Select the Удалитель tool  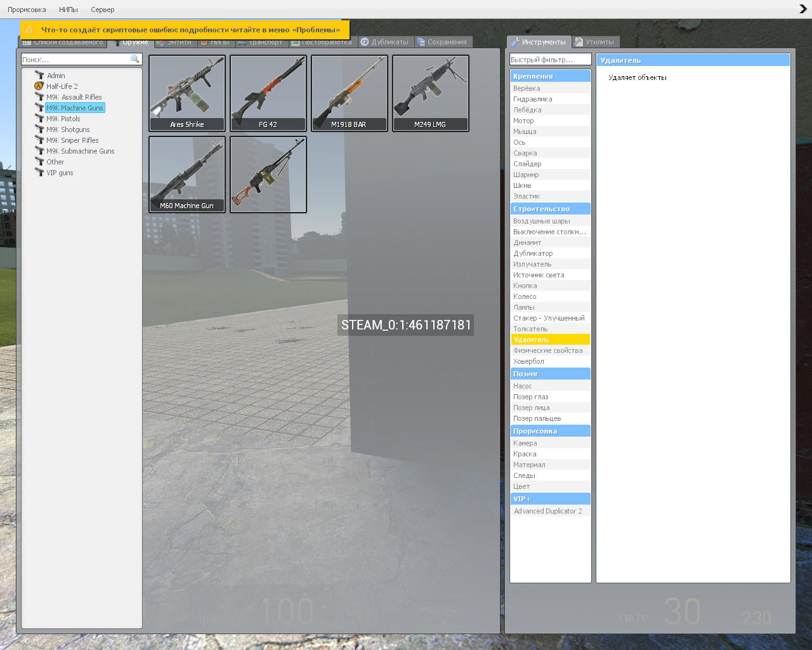click(x=551, y=340)
